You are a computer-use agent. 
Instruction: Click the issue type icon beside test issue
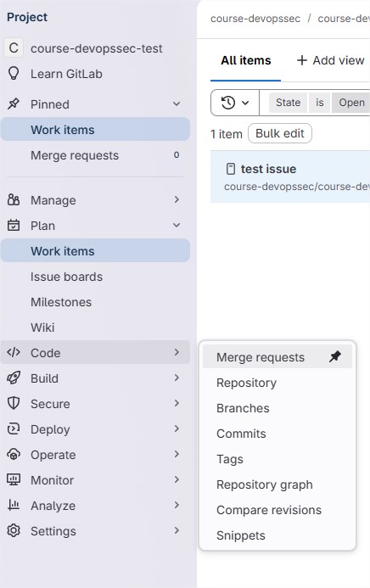(231, 169)
